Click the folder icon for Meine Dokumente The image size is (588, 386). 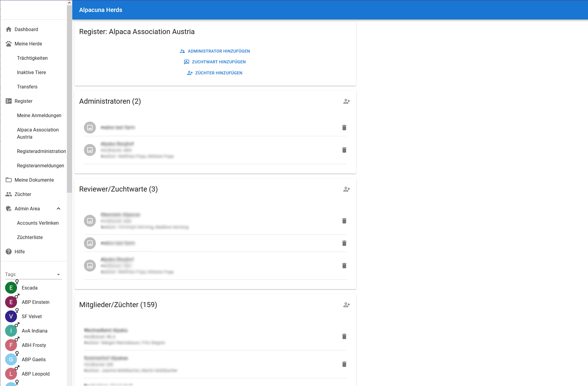[x=9, y=180]
